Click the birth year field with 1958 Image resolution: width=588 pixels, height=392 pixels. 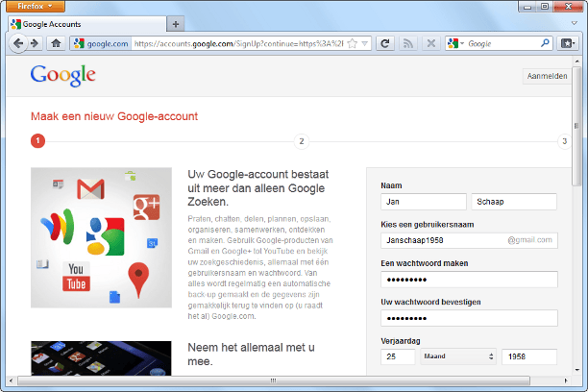529,356
